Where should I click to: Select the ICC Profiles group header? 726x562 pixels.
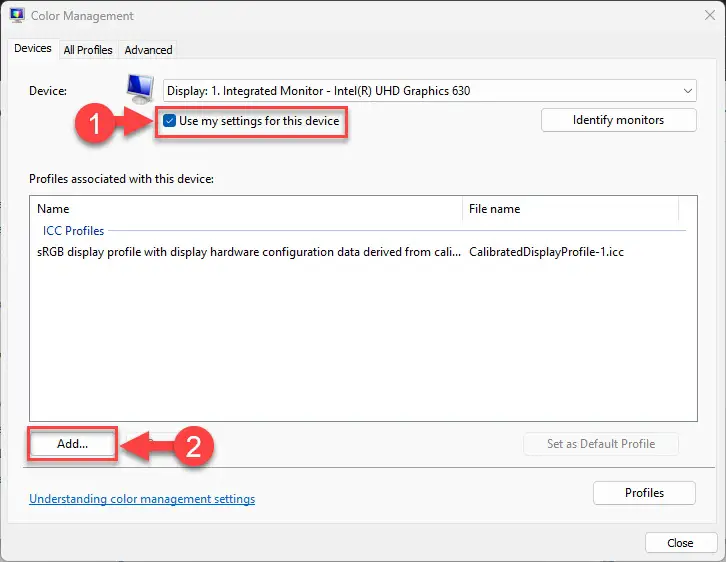(x=74, y=231)
